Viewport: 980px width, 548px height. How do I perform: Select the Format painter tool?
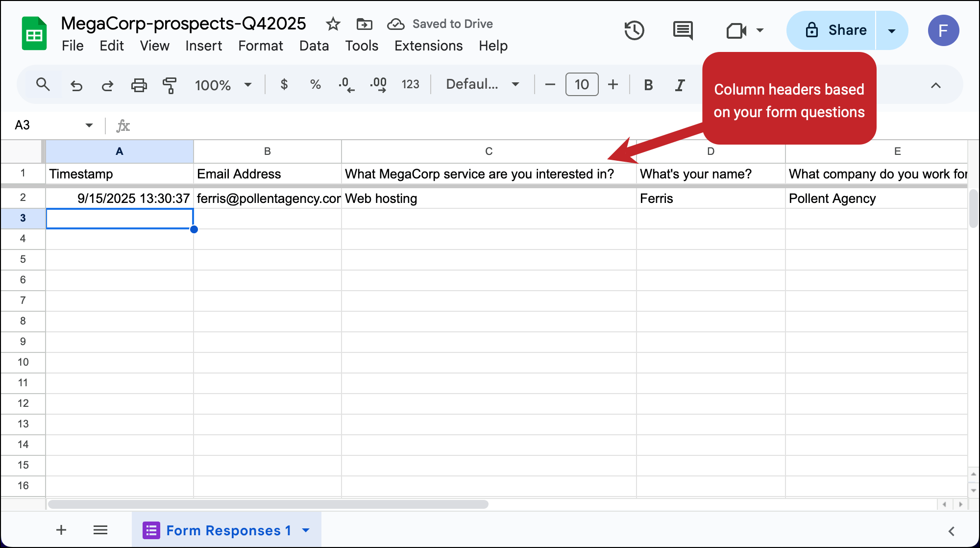170,84
